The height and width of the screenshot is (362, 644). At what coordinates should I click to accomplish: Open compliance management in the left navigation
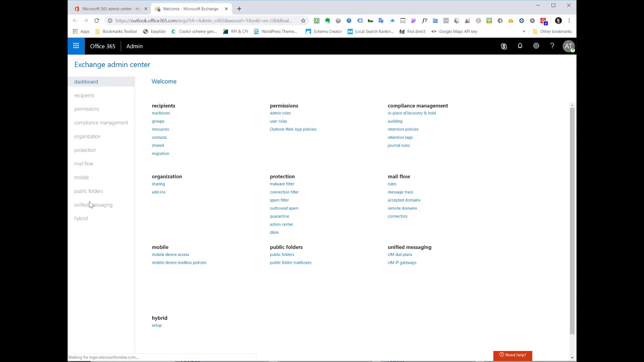[x=101, y=123]
